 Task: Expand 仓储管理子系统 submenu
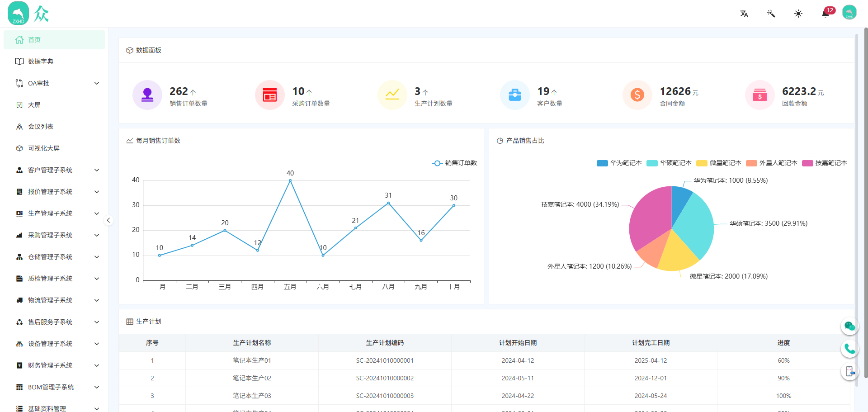[x=54, y=257]
